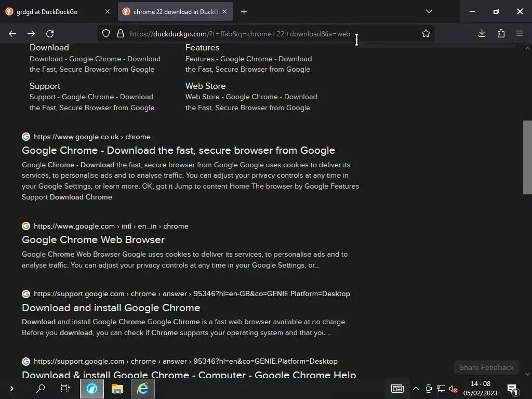Click the page vertical scrollbar thumb
532x399 pixels.
click(x=527, y=157)
